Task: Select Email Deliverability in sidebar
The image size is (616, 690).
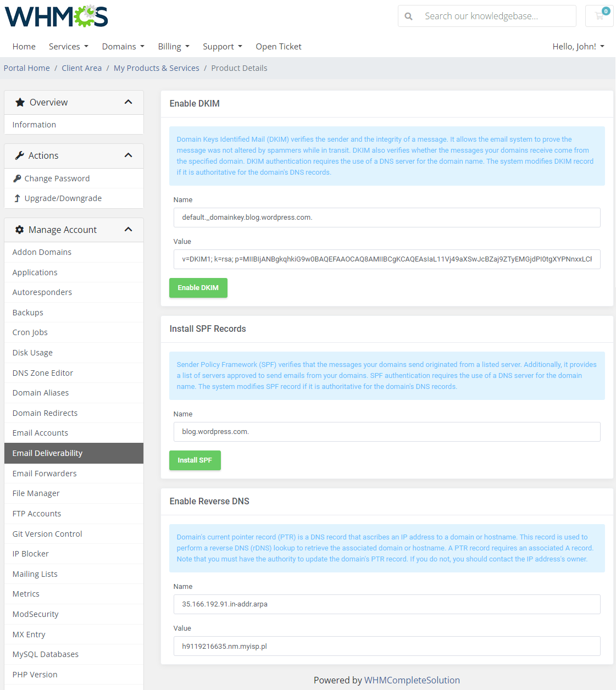Action: point(74,453)
